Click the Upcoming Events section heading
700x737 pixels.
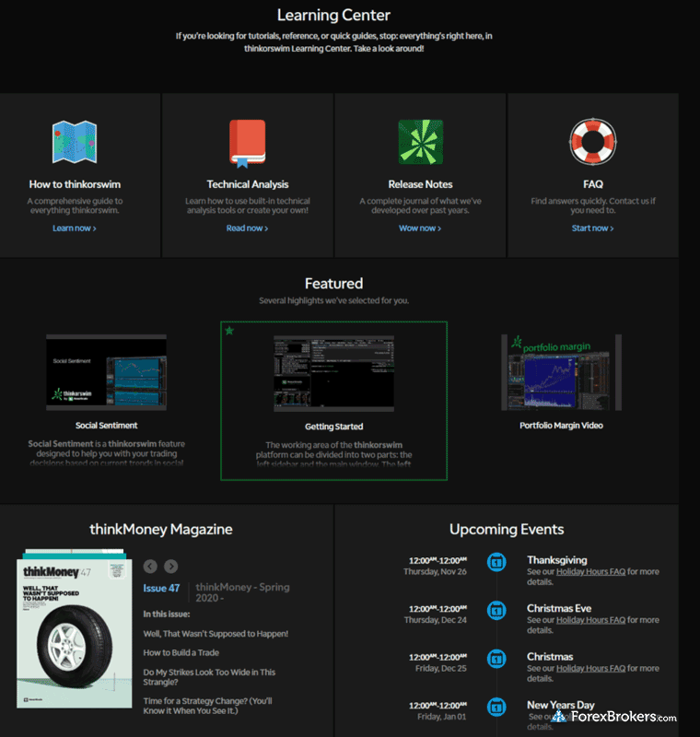click(x=507, y=529)
